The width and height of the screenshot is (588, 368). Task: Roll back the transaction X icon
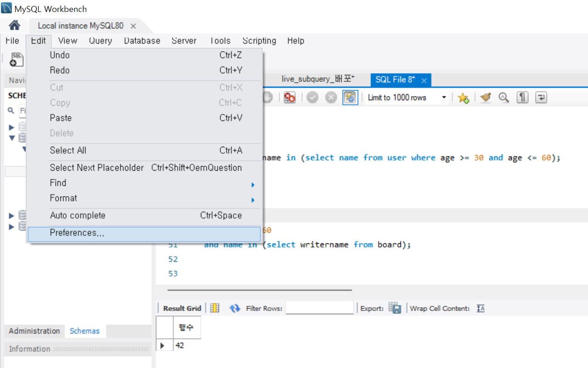pos(331,98)
